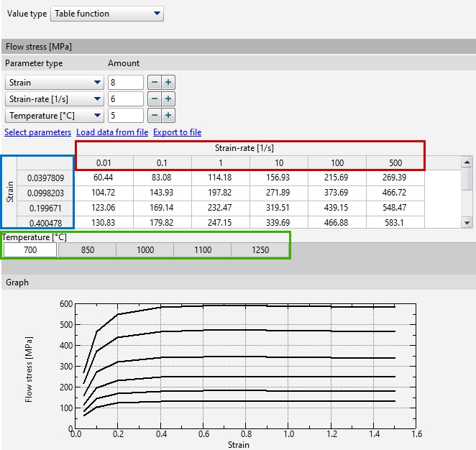
Task: Click the Select parameters link
Action: [37, 132]
